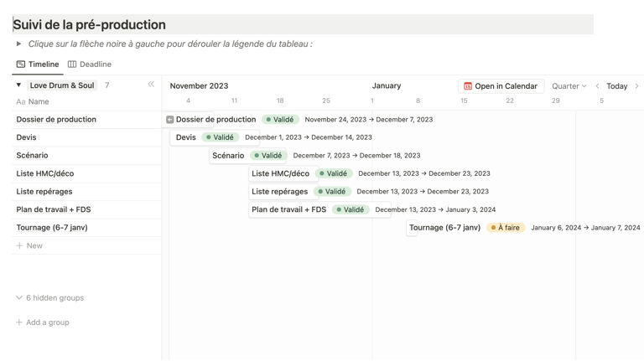Screen dimensions: 644x361
Task: Click the November 2023 month label
Action: 199,86
